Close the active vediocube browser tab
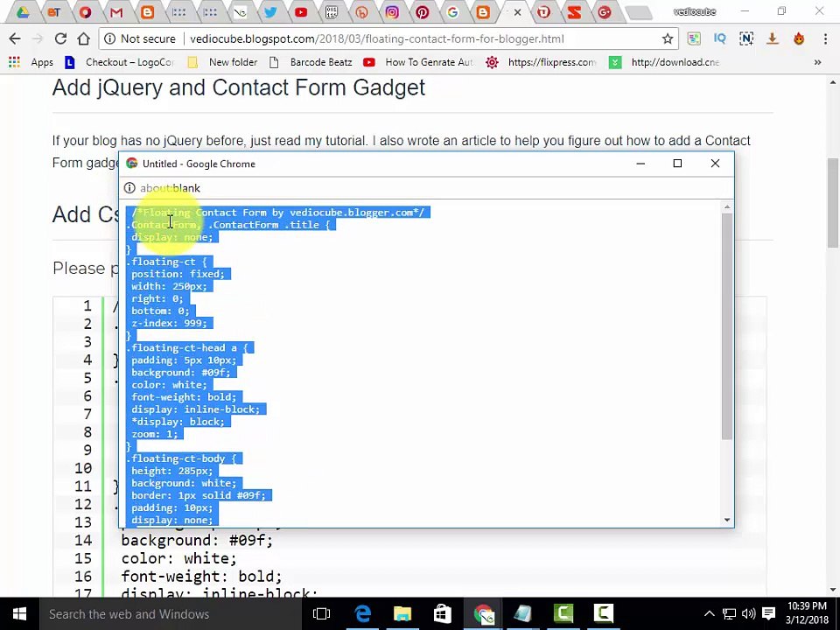Viewport: 840px width, 630px height. click(x=517, y=11)
